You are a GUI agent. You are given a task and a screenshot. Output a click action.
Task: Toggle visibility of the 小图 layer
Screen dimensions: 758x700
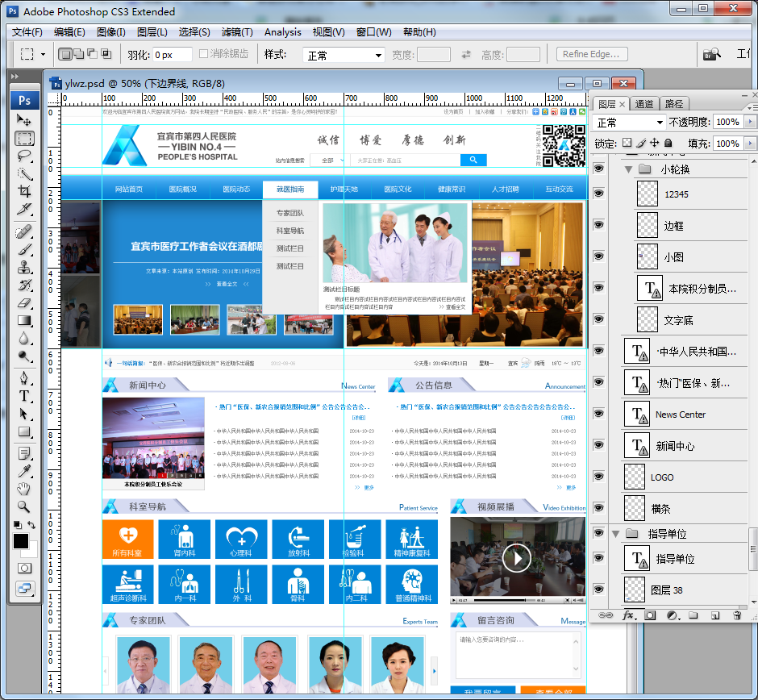click(x=599, y=256)
